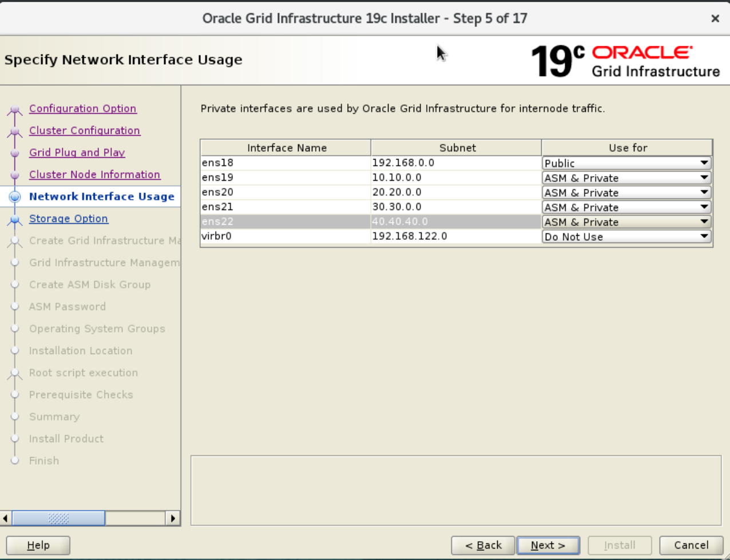The height and width of the screenshot is (560, 730).
Task: Close the installer window
Action: click(x=715, y=18)
